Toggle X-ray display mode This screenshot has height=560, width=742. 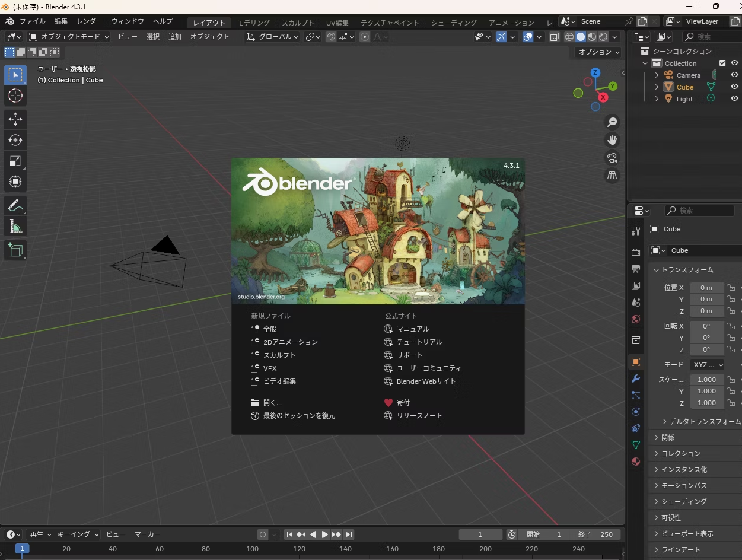tap(554, 37)
